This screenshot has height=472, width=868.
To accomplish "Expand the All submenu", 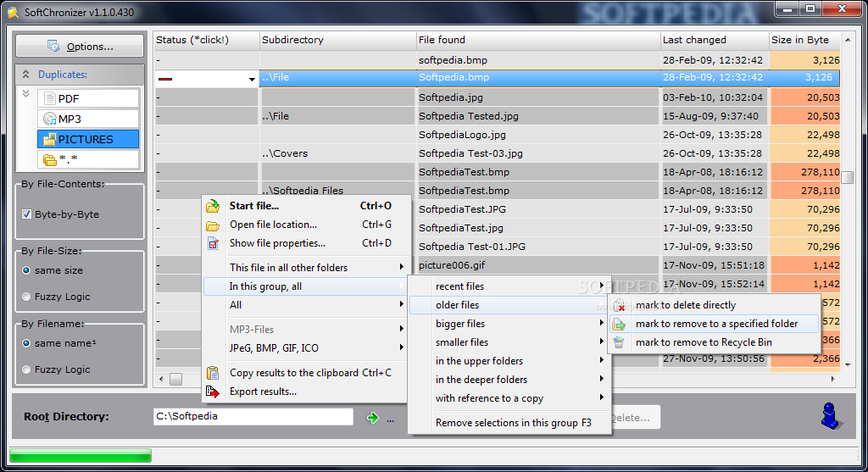I will point(401,304).
